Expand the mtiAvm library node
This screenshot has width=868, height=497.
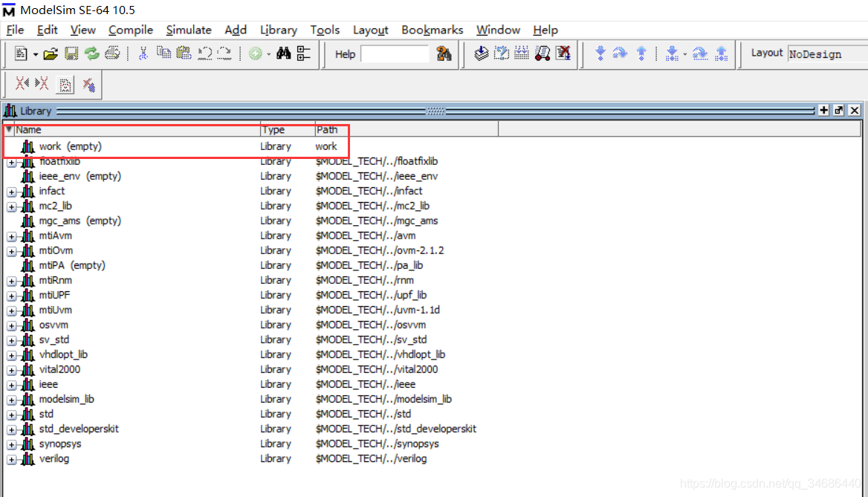point(11,237)
